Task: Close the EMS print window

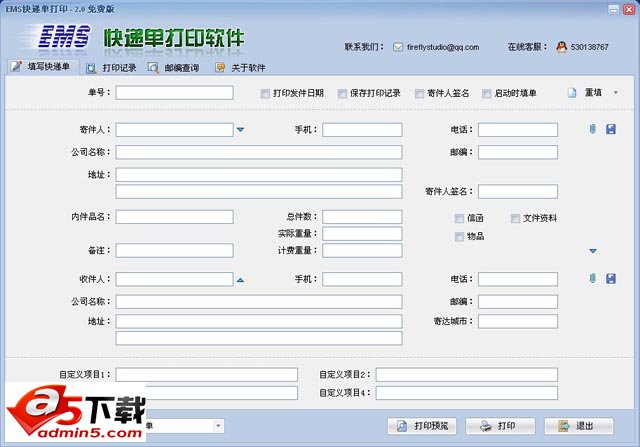Action: coord(629,9)
